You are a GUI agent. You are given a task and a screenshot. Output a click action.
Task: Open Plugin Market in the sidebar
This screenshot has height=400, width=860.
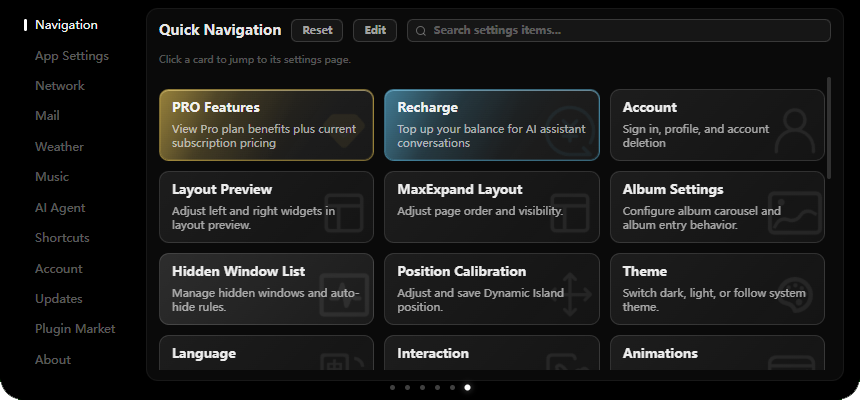click(75, 329)
